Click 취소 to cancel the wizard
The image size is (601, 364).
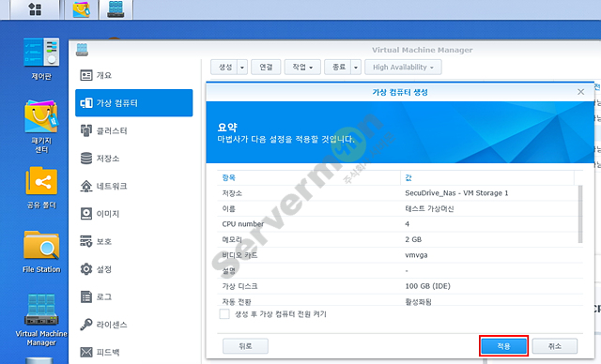555,346
